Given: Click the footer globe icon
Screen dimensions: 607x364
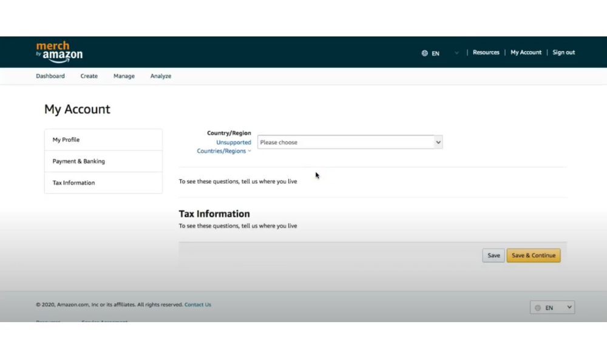Looking at the screenshot, I should pos(538,308).
